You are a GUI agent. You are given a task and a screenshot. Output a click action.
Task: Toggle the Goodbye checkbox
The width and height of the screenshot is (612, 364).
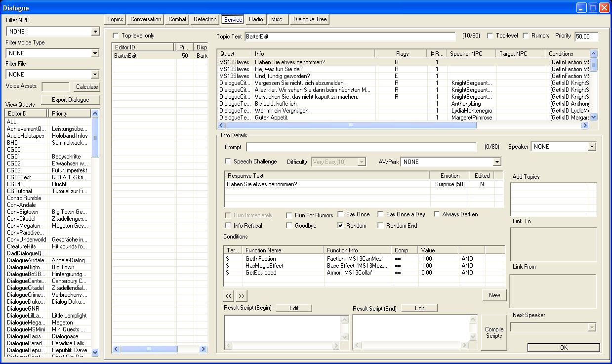click(289, 226)
